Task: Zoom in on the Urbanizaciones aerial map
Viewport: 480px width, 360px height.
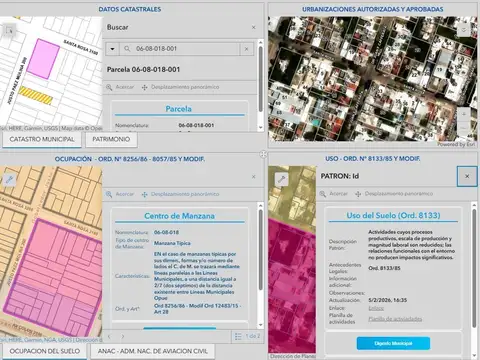Action: [464, 114]
